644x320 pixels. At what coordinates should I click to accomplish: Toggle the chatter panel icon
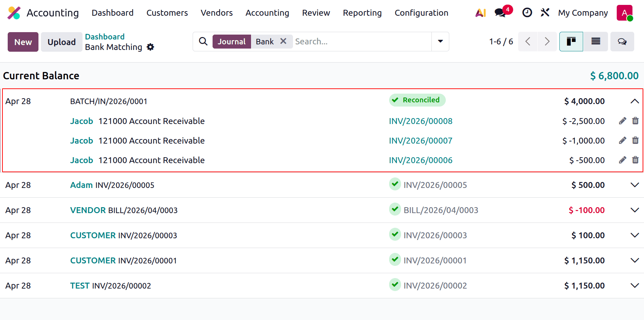[622, 42]
